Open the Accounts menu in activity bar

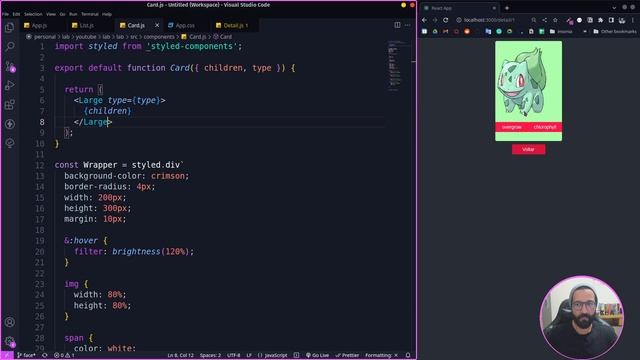[x=9, y=322]
